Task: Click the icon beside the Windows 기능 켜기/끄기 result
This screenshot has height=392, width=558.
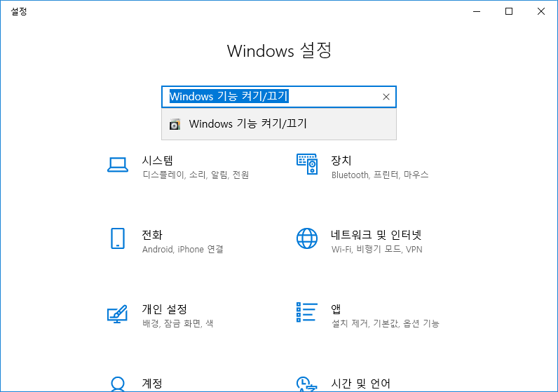Action: click(x=175, y=124)
